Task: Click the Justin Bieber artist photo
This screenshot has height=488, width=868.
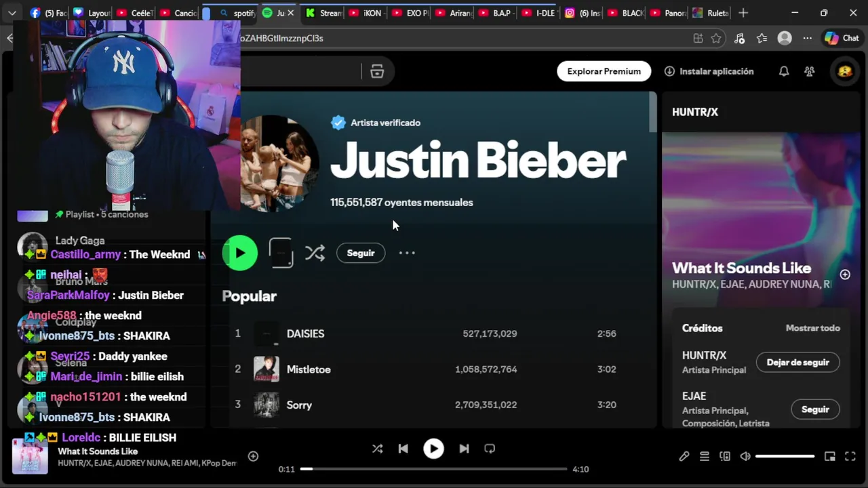Action: [x=279, y=163]
